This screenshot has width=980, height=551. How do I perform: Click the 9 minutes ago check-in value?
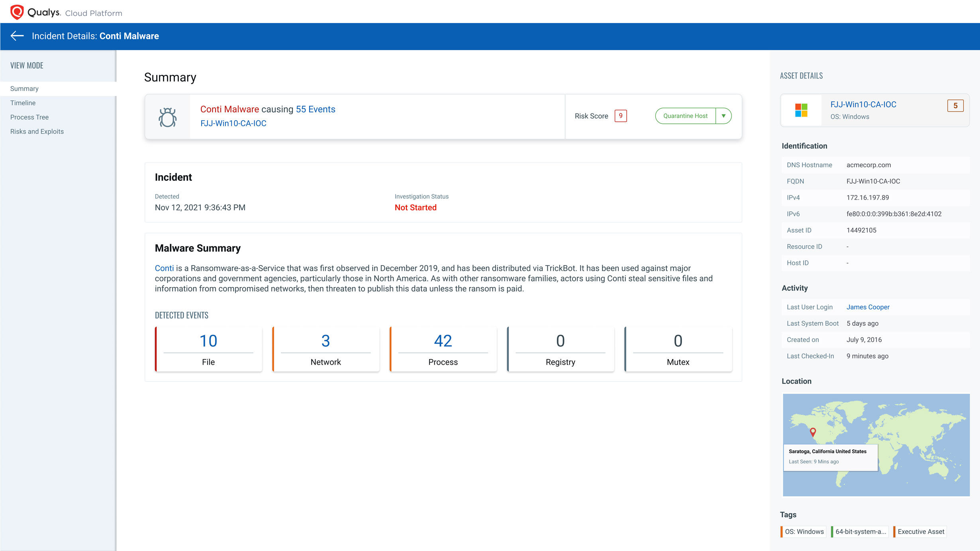(x=867, y=356)
